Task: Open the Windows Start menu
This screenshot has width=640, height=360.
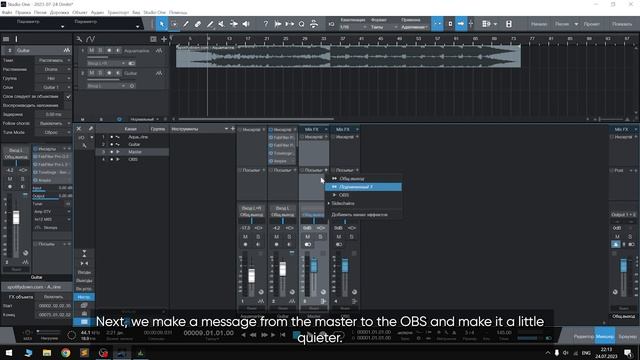Action: click(9, 353)
